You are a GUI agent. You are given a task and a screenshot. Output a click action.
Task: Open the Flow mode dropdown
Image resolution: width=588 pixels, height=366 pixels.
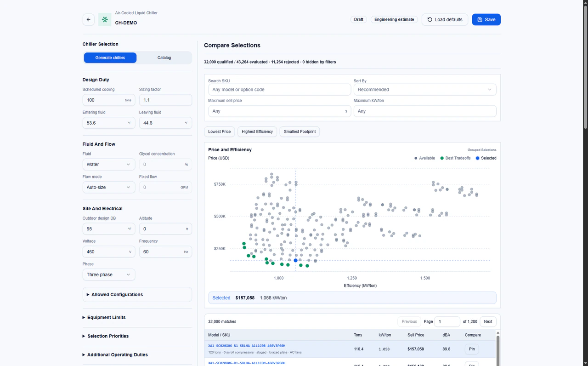[109, 187]
